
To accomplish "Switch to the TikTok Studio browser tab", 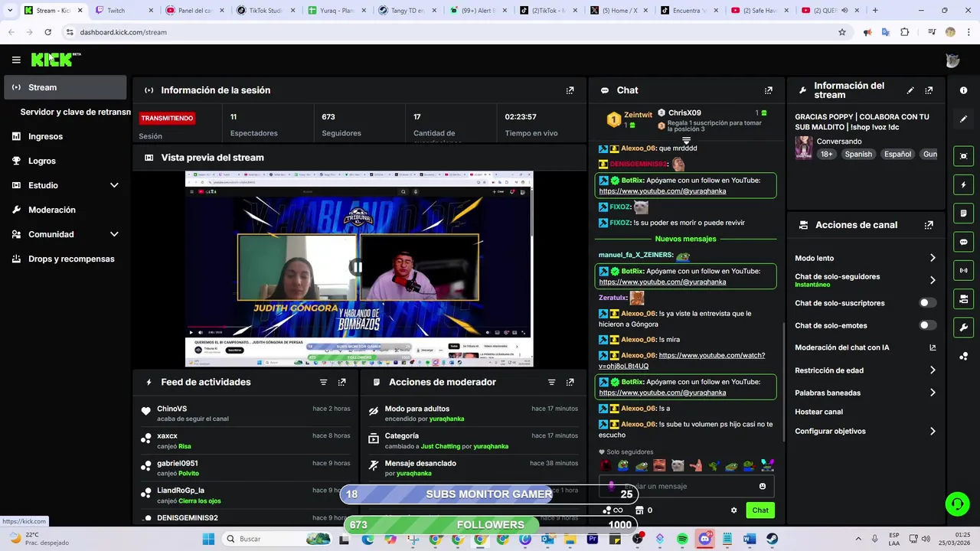I will click(x=264, y=11).
